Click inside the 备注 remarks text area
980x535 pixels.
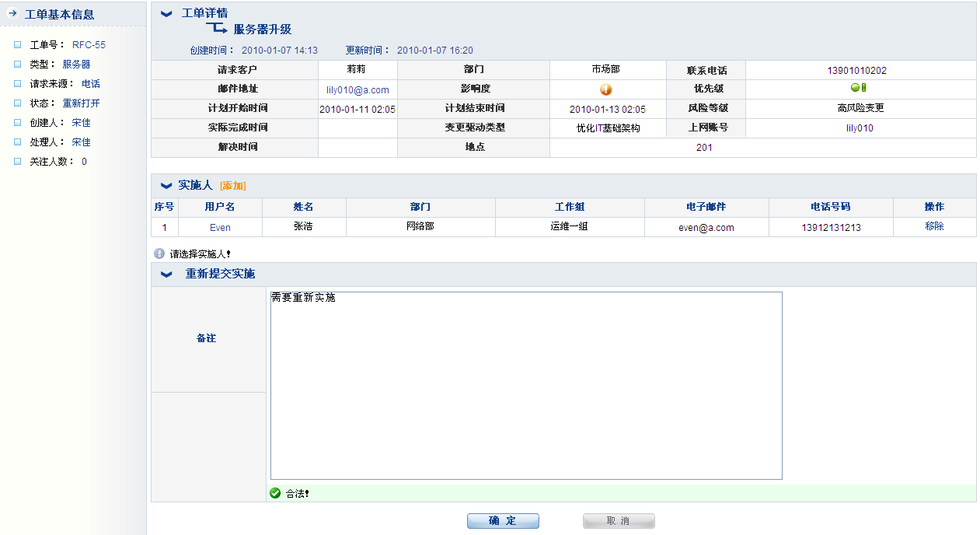tap(525, 385)
